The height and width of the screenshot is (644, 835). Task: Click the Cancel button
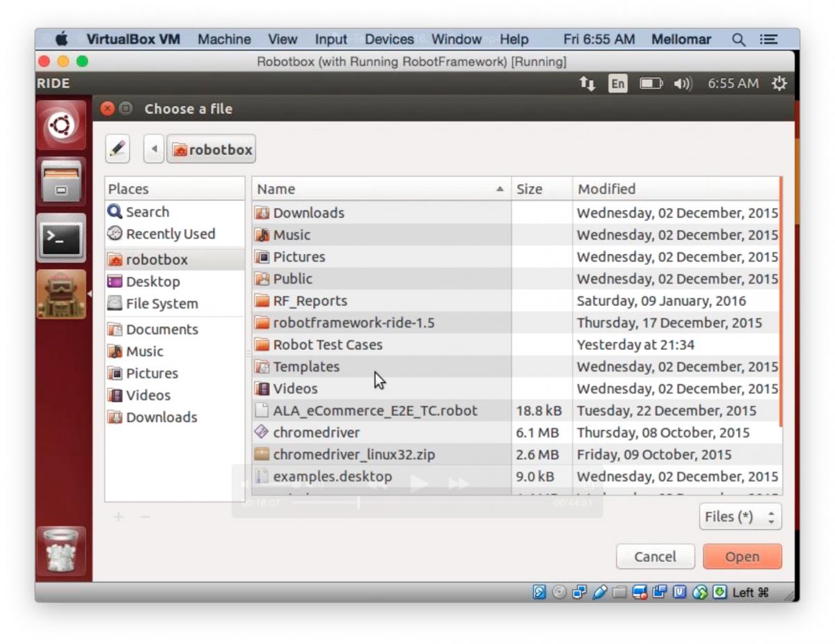[655, 556]
